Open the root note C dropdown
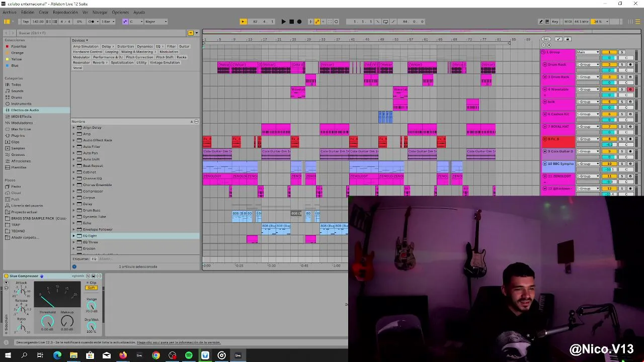 tap(135, 22)
